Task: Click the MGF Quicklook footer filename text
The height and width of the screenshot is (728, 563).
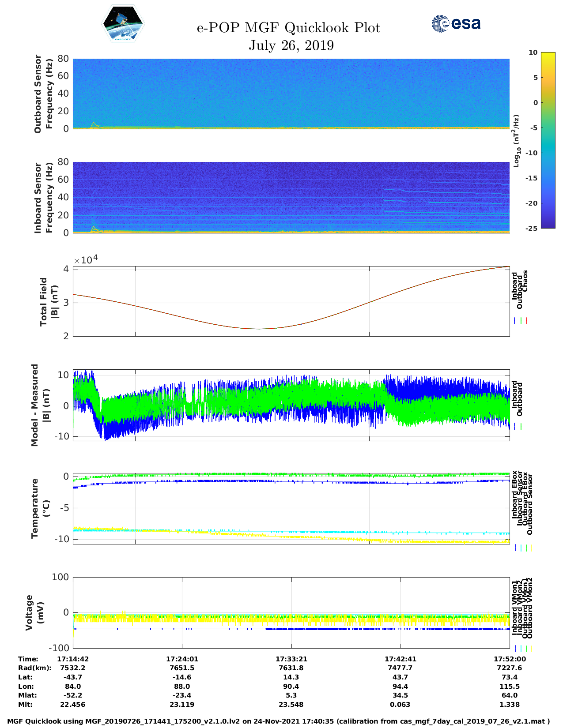Action: click(x=278, y=721)
